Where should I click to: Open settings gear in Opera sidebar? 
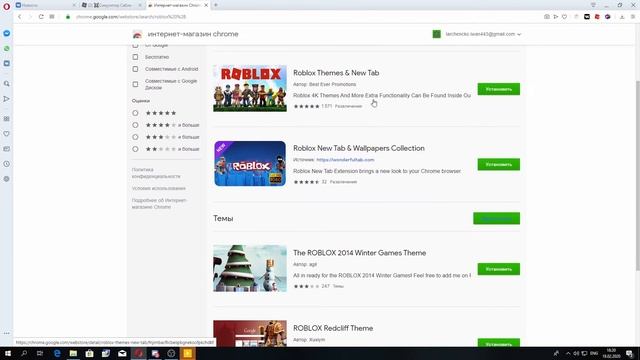[x=7, y=179]
